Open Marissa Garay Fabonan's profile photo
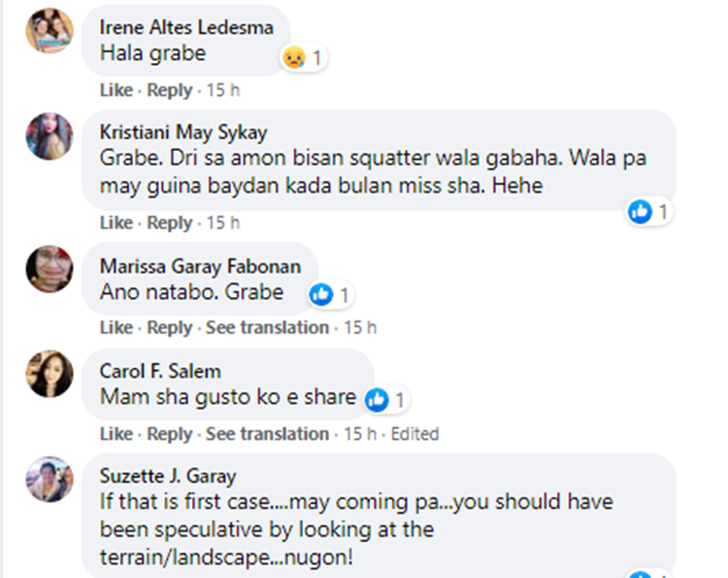The width and height of the screenshot is (728, 578). coord(50,269)
